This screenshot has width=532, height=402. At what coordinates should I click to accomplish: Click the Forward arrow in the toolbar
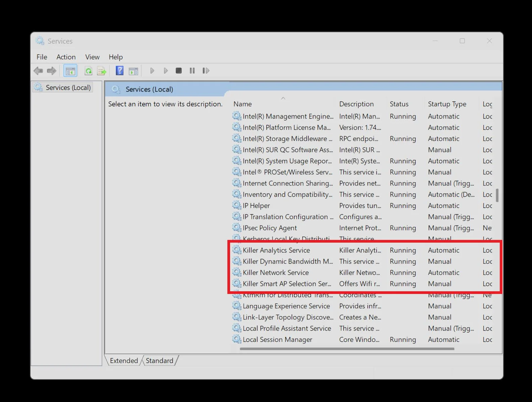coord(52,71)
